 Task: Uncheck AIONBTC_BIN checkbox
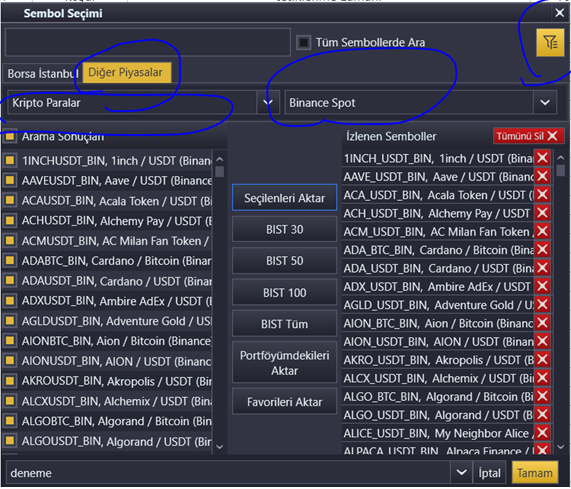[10, 340]
